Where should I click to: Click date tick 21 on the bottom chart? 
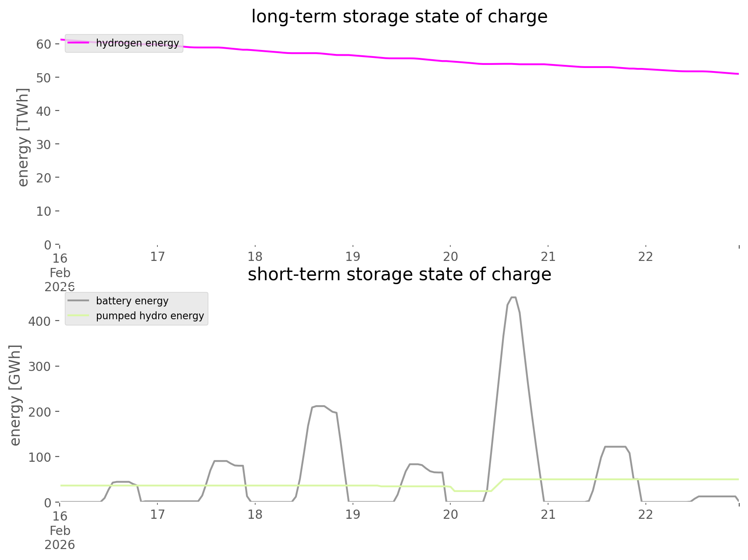[x=548, y=514]
